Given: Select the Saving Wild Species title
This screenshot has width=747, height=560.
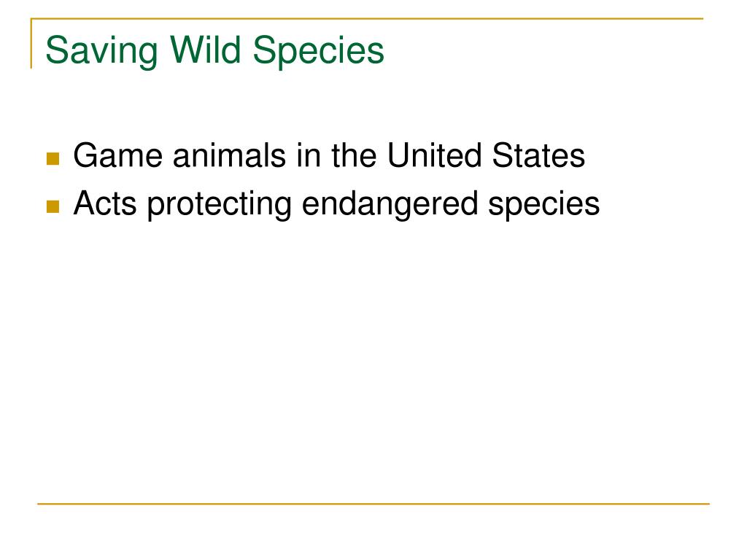Looking at the screenshot, I should click(215, 51).
